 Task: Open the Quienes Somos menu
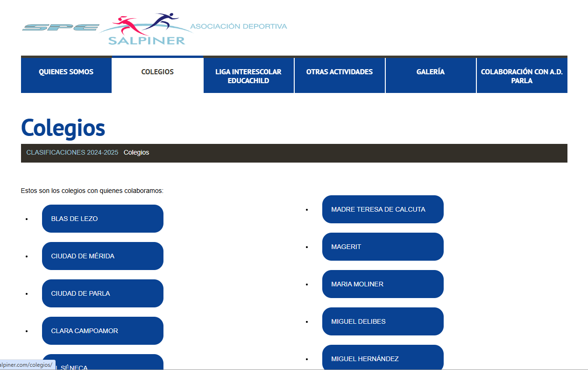66,72
